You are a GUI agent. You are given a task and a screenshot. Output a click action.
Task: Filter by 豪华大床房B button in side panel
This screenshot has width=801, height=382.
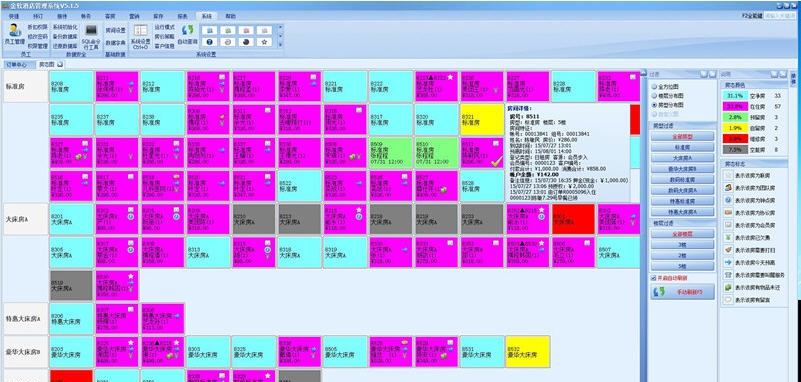(682, 169)
